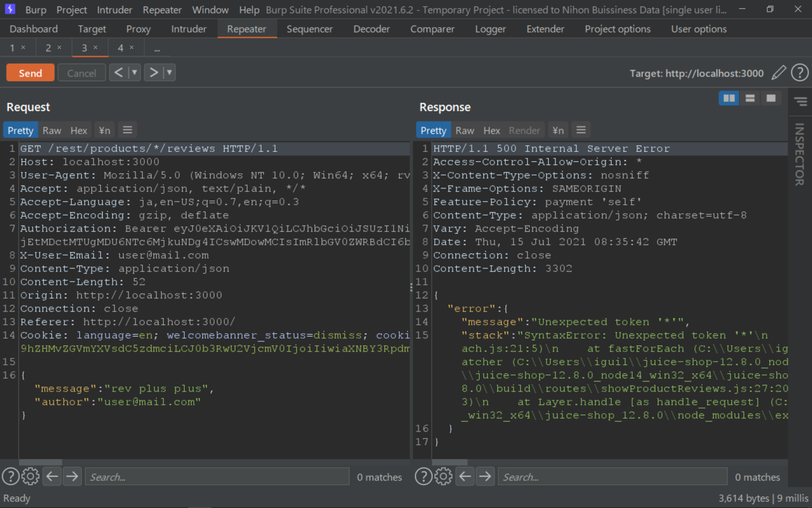Select combined tab layout icon in Response header
Viewport: 812px width, 508px height.
click(771, 98)
